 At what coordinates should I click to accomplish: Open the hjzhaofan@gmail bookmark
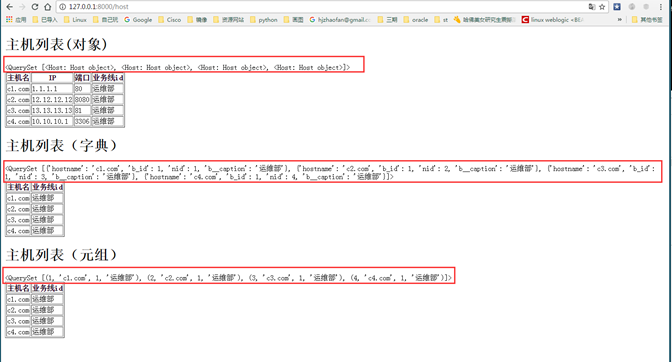pos(340,20)
